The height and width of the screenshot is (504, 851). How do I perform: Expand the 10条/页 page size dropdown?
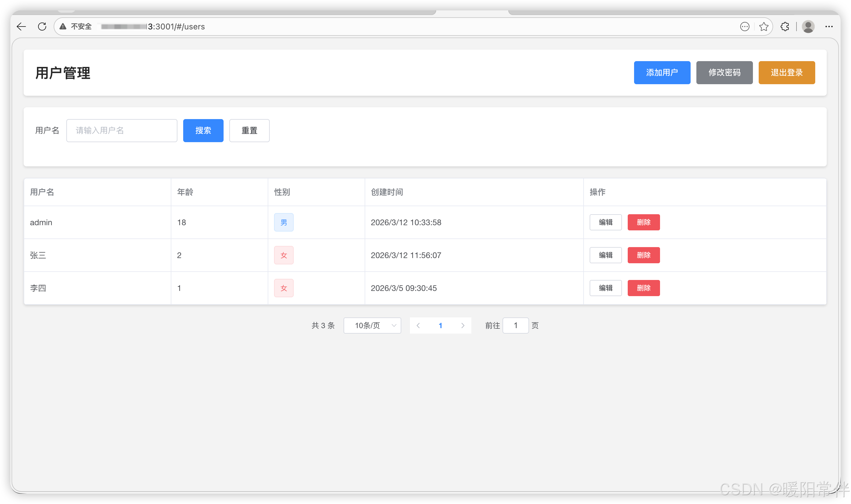coord(372,325)
